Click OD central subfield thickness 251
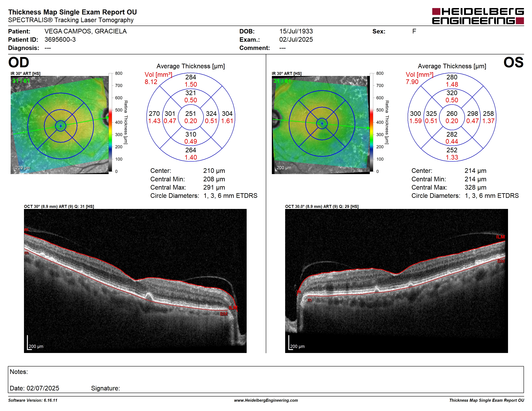Screen dimensions: 532x411 (190, 114)
